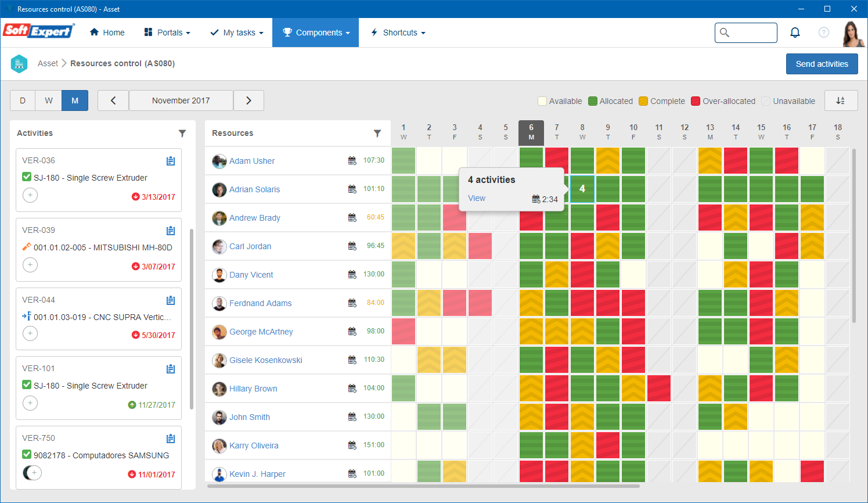The image size is (868, 503).
Task: Click the View link in tooltip
Action: click(x=477, y=198)
